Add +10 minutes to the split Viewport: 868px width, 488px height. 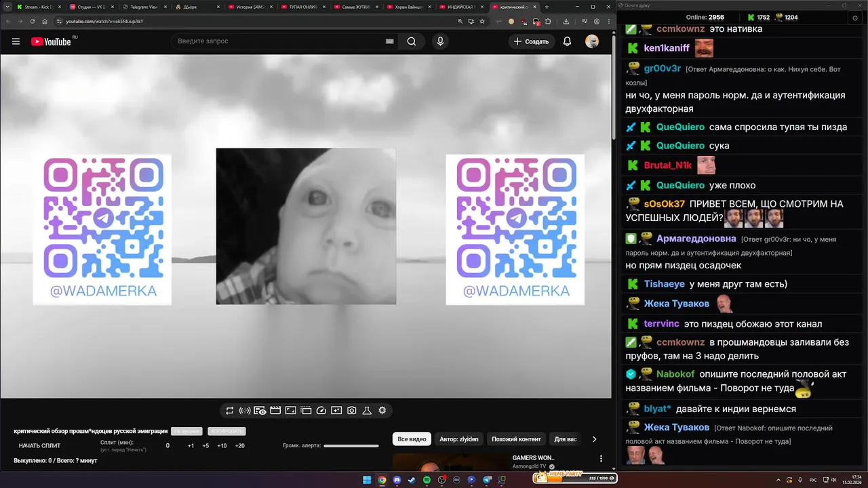222,446
